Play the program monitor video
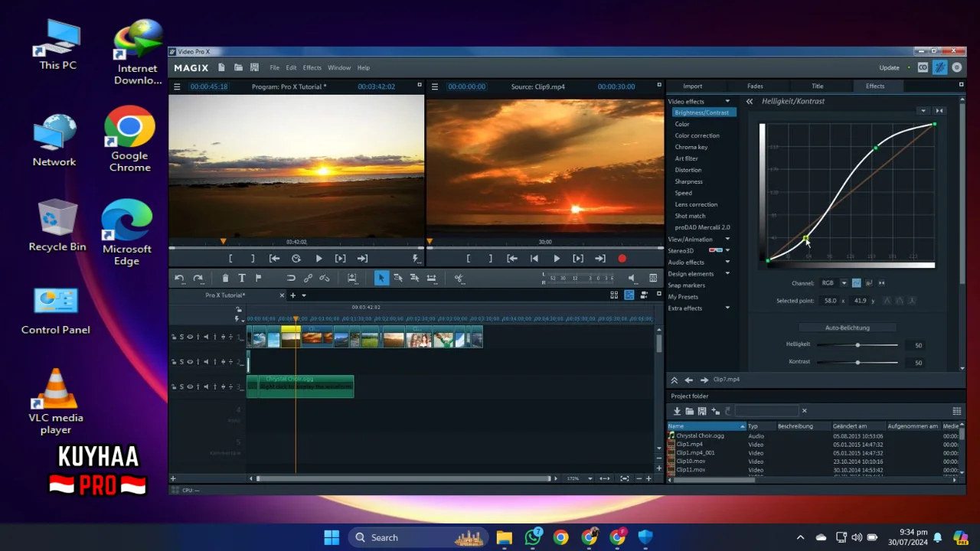The image size is (980, 551). click(318, 259)
